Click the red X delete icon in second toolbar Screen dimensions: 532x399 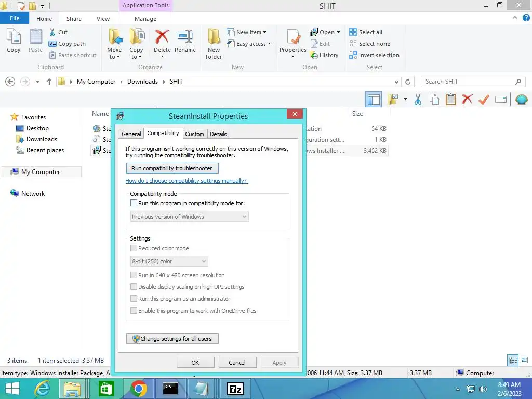point(467,99)
